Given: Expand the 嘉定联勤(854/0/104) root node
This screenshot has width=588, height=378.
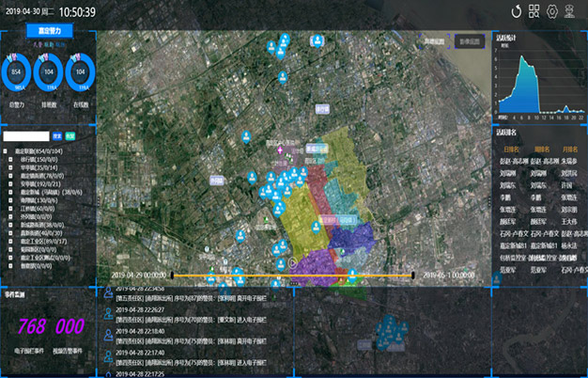Looking at the screenshot, I should pos(5,150).
